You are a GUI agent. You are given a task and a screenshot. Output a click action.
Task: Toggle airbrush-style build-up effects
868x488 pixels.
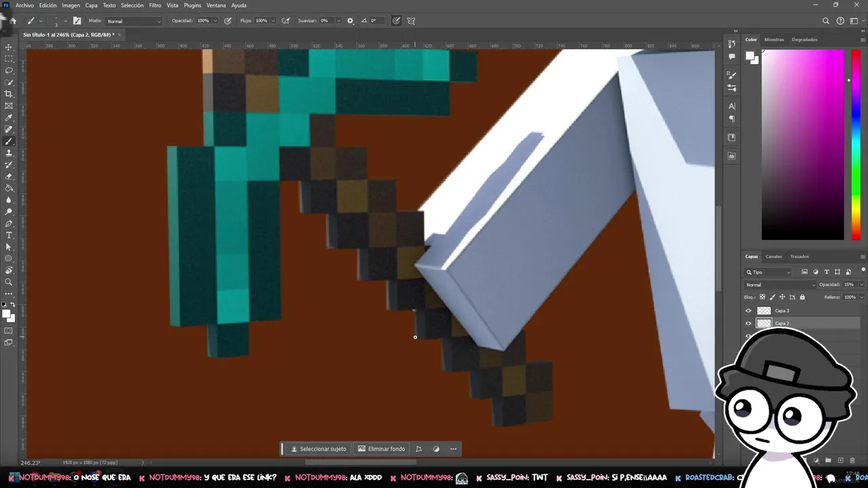coord(285,20)
